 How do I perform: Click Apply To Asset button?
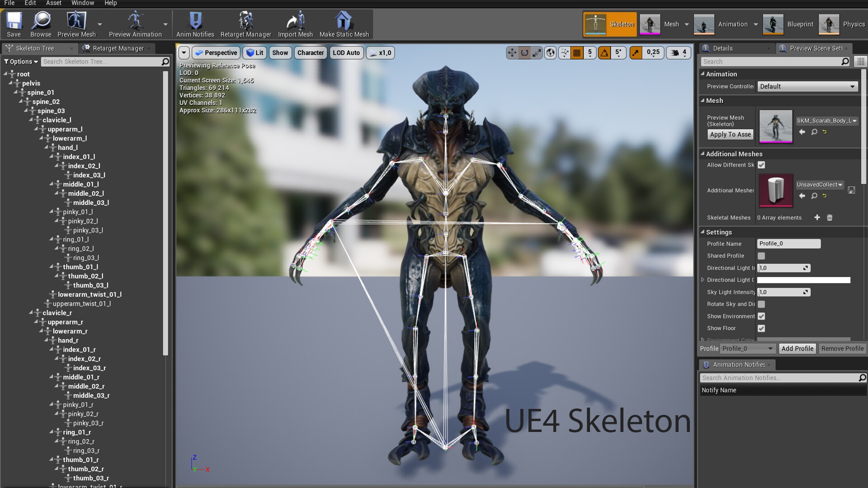pyautogui.click(x=730, y=134)
